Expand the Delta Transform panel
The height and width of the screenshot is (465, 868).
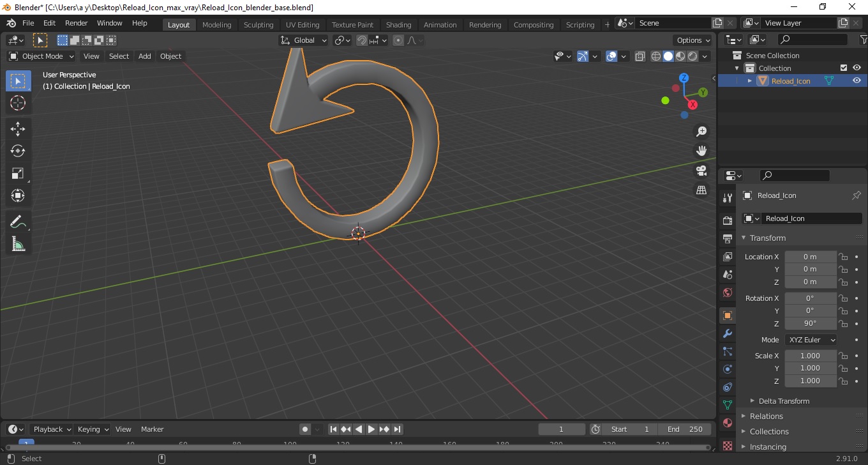pos(784,401)
